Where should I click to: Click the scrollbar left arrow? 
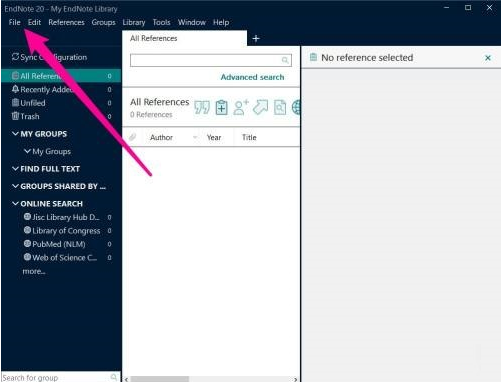(127, 379)
